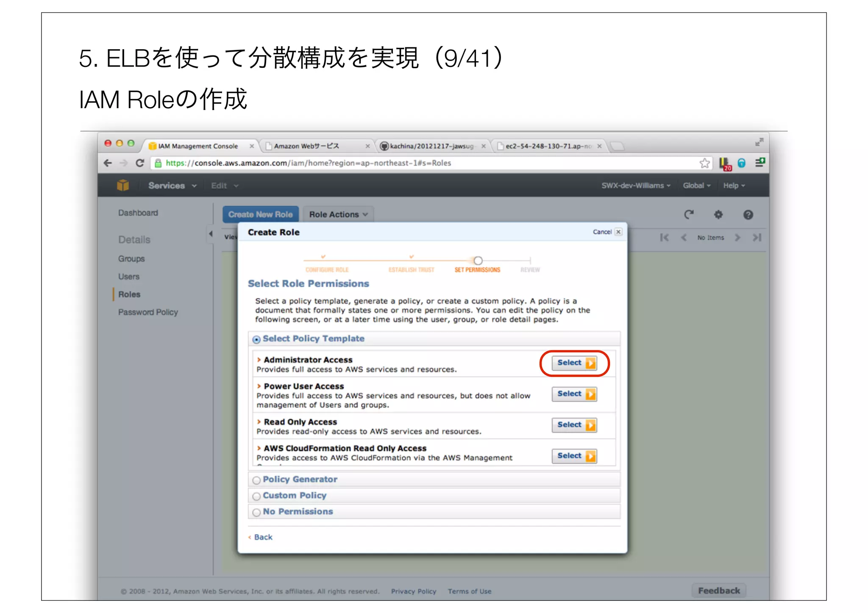The width and height of the screenshot is (868, 613).
Task: Open Users in the sidebar
Action: click(x=129, y=277)
